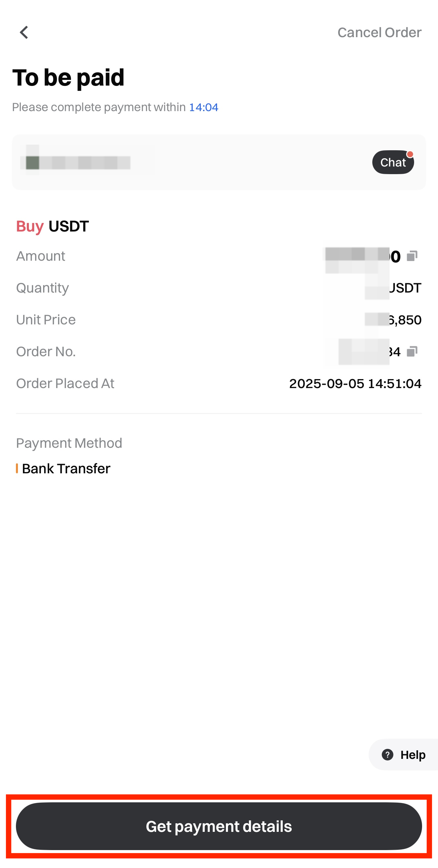
Task: Copy the Order No.
Action: pyautogui.click(x=412, y=352)
